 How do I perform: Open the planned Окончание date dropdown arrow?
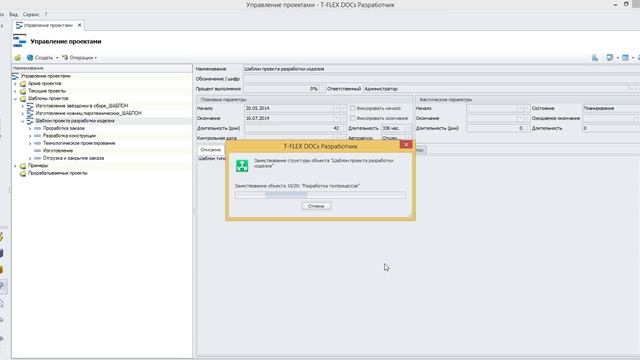pos(337,118)
